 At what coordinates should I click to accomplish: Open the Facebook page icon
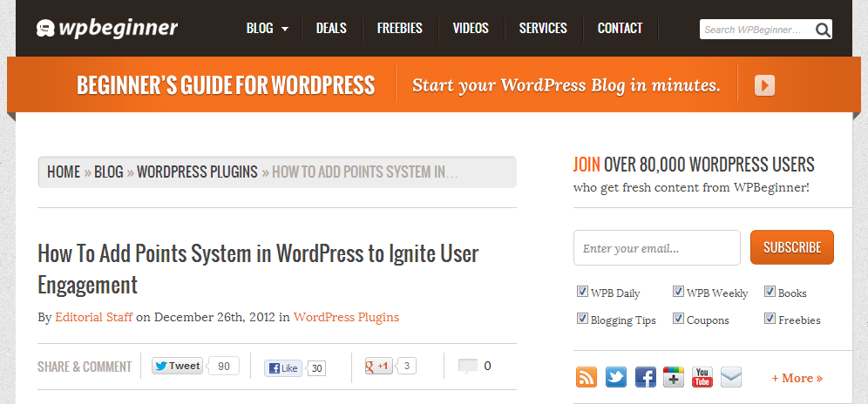click(645, 377)
